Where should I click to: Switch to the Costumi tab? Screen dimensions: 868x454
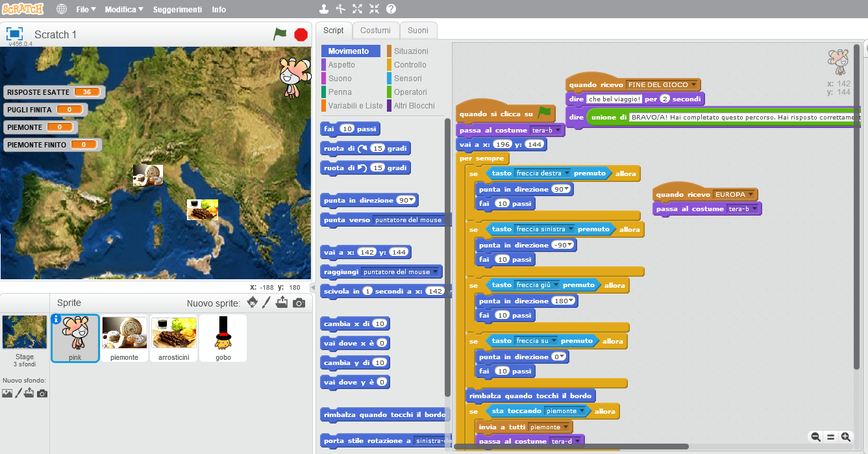375,31
